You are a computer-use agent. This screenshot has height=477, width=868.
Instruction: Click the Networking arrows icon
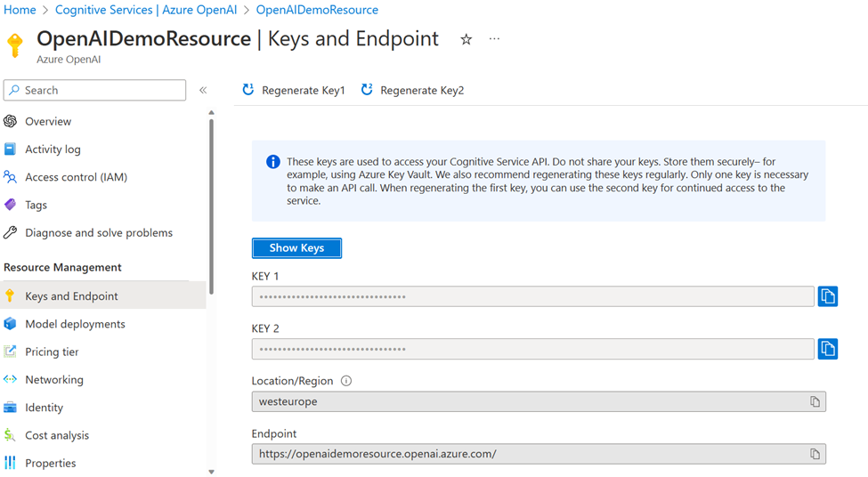point(10,379)
